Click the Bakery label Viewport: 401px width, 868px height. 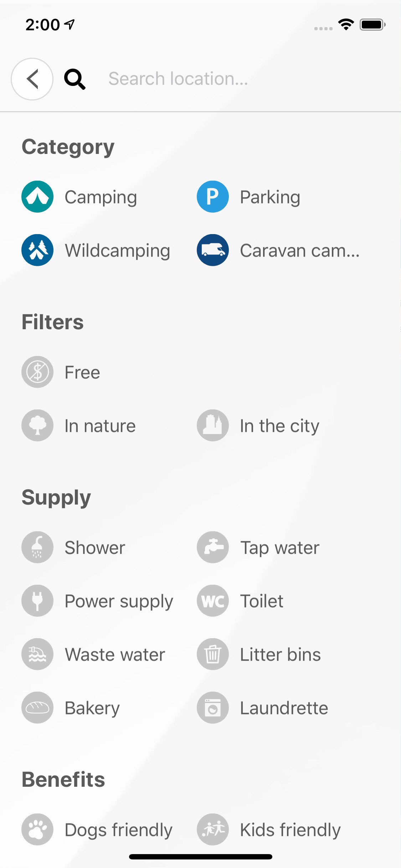coord(92,708)
